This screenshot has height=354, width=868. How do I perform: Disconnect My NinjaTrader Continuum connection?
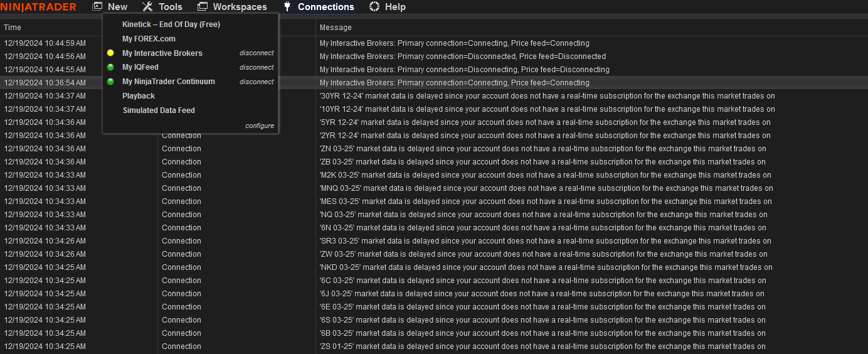[257, 82]
